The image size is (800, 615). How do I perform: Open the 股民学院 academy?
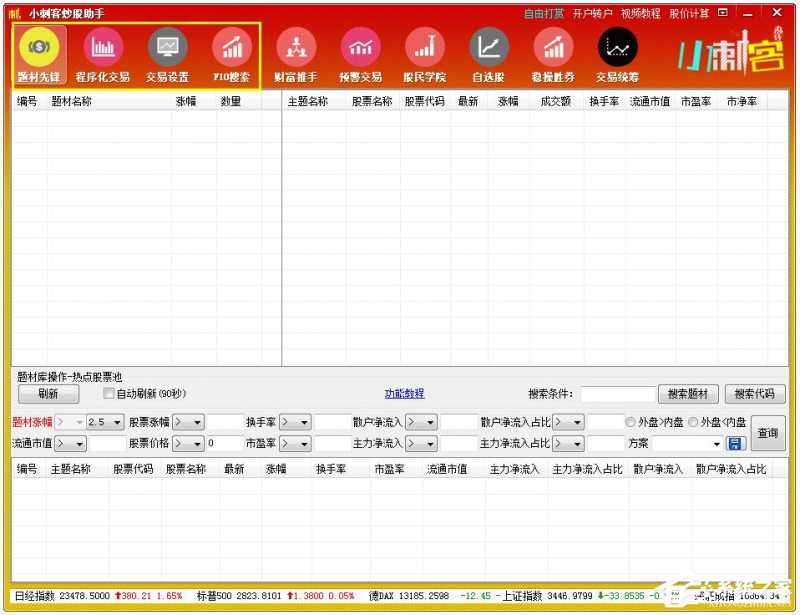click(424, 50)
